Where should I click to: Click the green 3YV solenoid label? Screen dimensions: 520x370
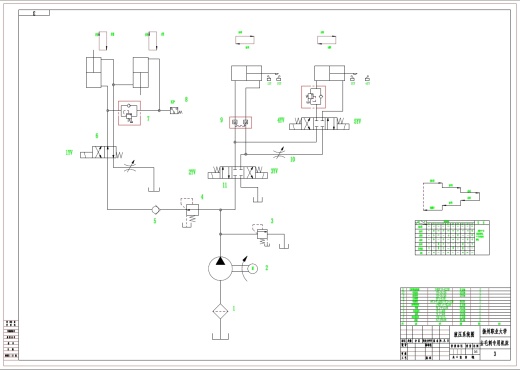pyautogui.click(x=274, y=171)
